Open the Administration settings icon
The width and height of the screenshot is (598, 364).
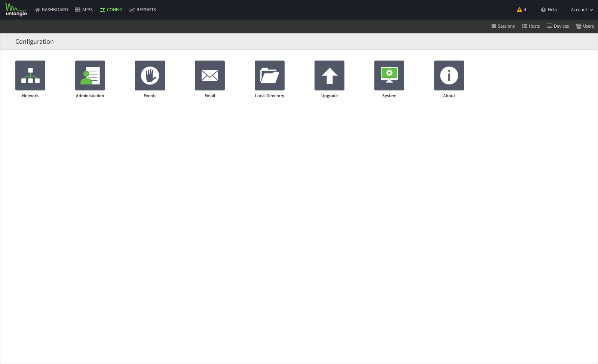(x=90, y=75)
